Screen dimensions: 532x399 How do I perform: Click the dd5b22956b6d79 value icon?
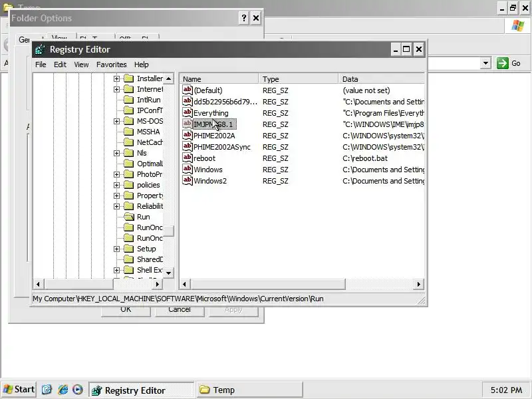point(188,101)
